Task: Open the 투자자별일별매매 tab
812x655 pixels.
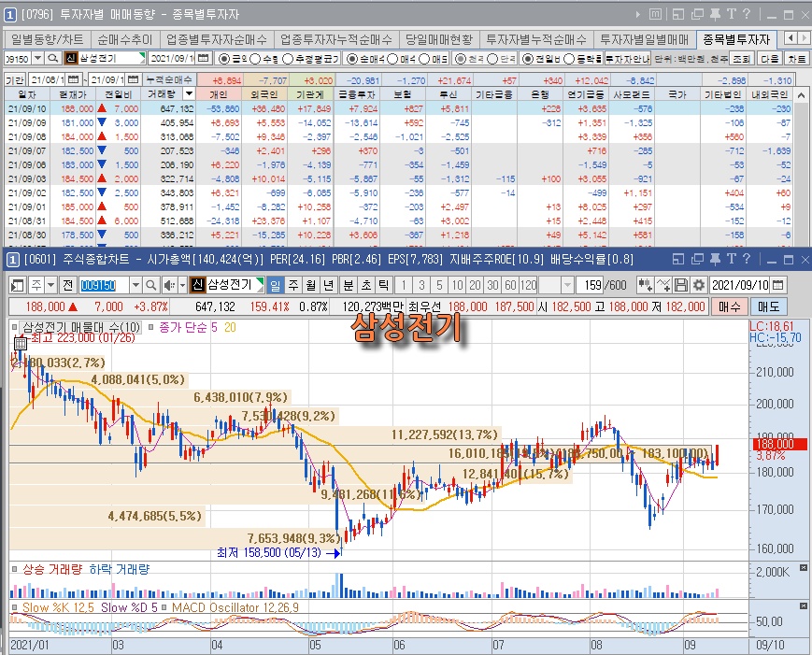Action: [x=645, y=39]
